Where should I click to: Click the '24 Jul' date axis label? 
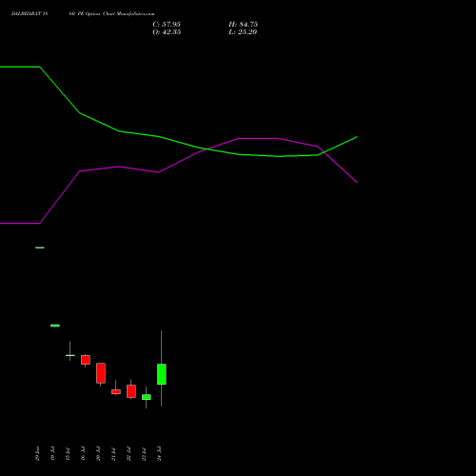pyautogui.click(x=159, y=453)
